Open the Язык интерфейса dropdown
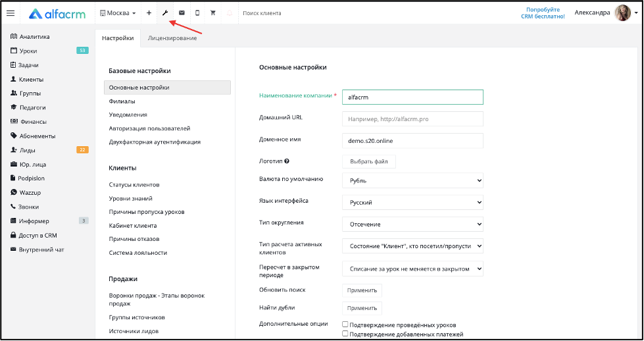Screen dimensions: 644x341 412,202
